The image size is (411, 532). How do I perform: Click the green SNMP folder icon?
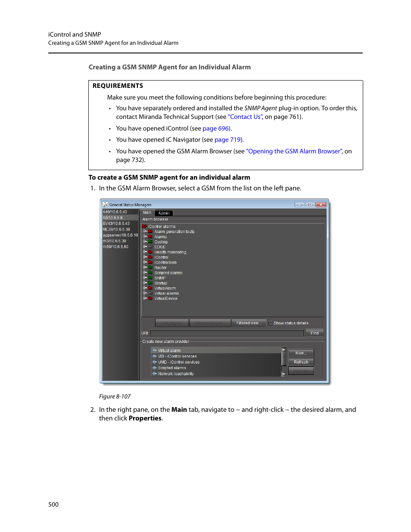(150, 278)
